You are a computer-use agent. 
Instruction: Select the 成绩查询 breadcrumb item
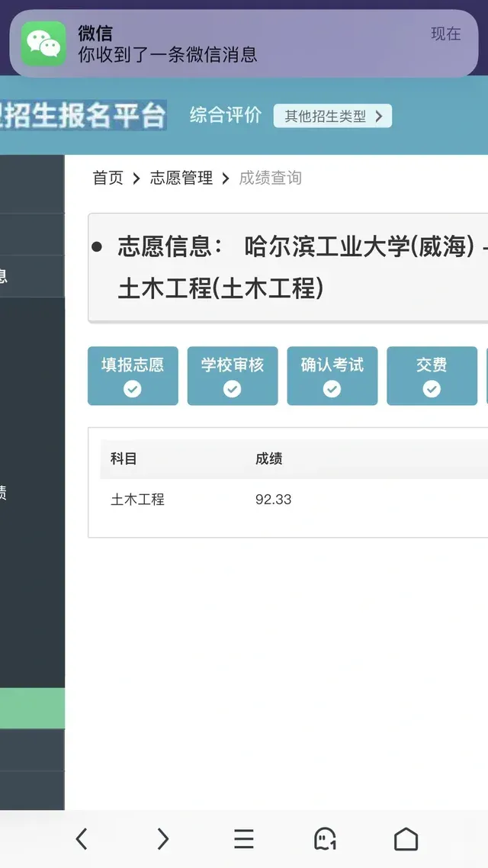coord(271,178)
